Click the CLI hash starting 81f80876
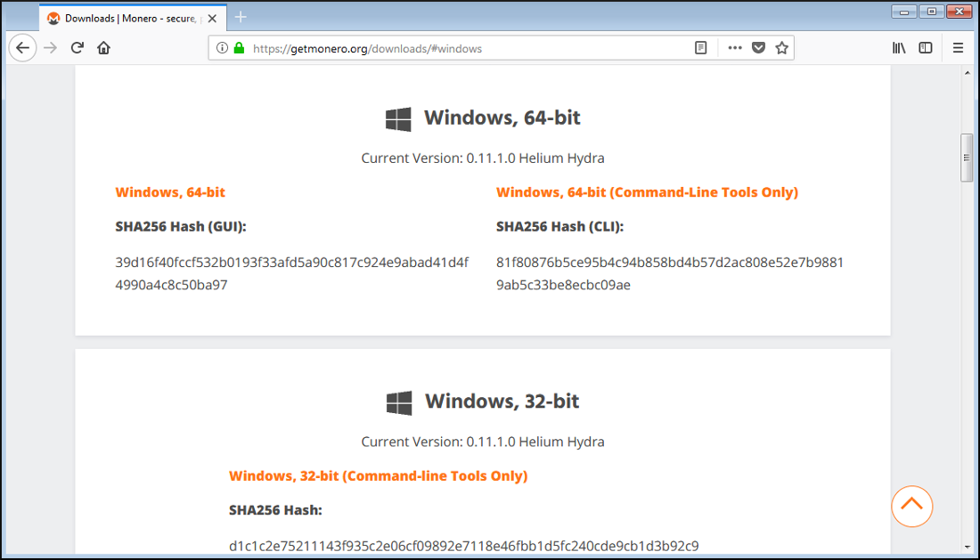Viewport: 980px width, 560px height. point(670,273)
